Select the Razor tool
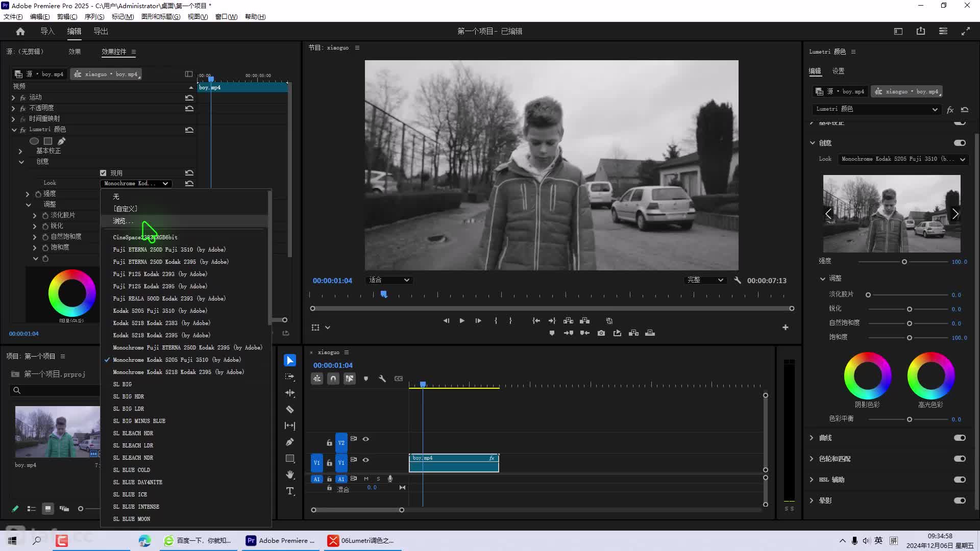The image size is (980, 551). (x=290, y=410)
